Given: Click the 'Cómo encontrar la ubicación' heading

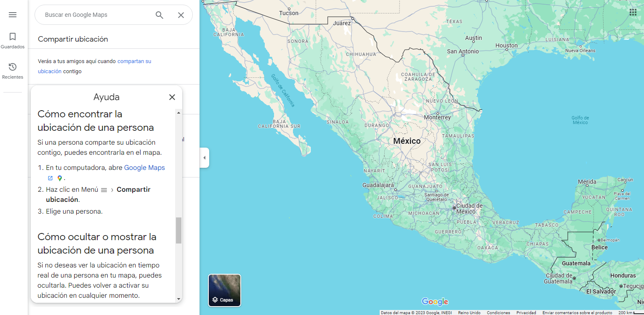Looking at the screenshot, I should 96,121.
